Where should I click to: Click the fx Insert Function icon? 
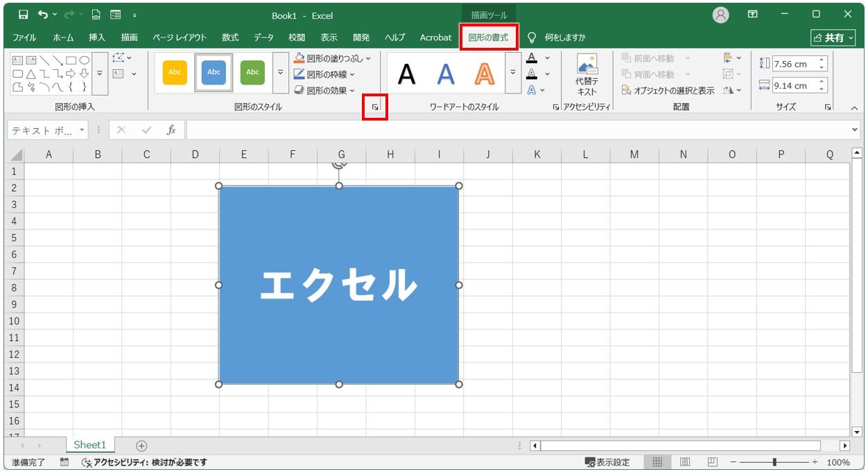171,130
